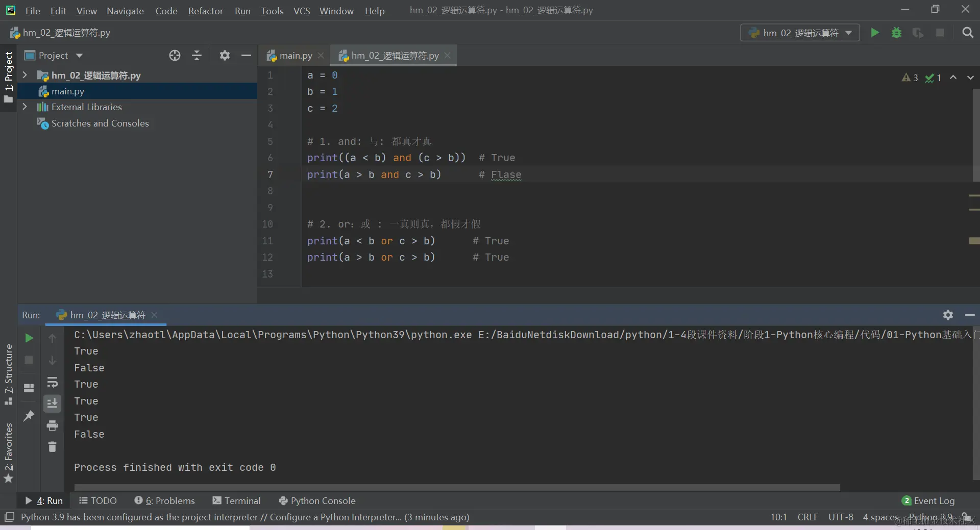Screen dimensions: 980x530
Task: Start debugging with the green bug icon
Action: coord(896,33)
